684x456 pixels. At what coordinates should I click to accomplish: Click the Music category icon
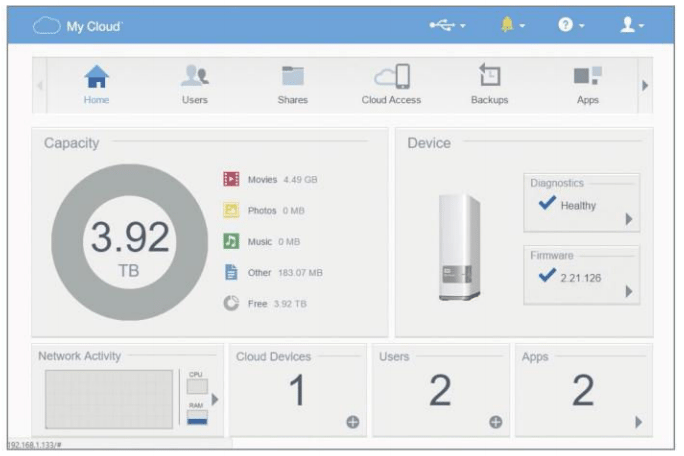click(231, 241)
